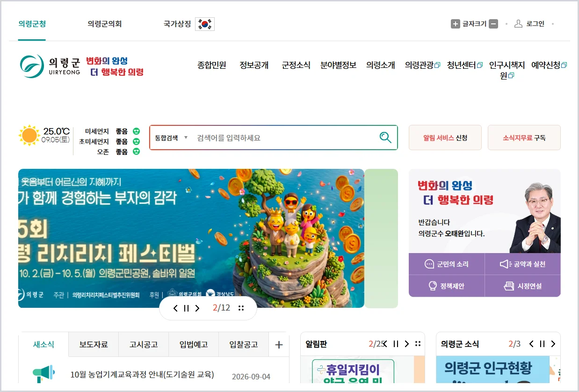Show next 알림판 slide

point(406,344)
